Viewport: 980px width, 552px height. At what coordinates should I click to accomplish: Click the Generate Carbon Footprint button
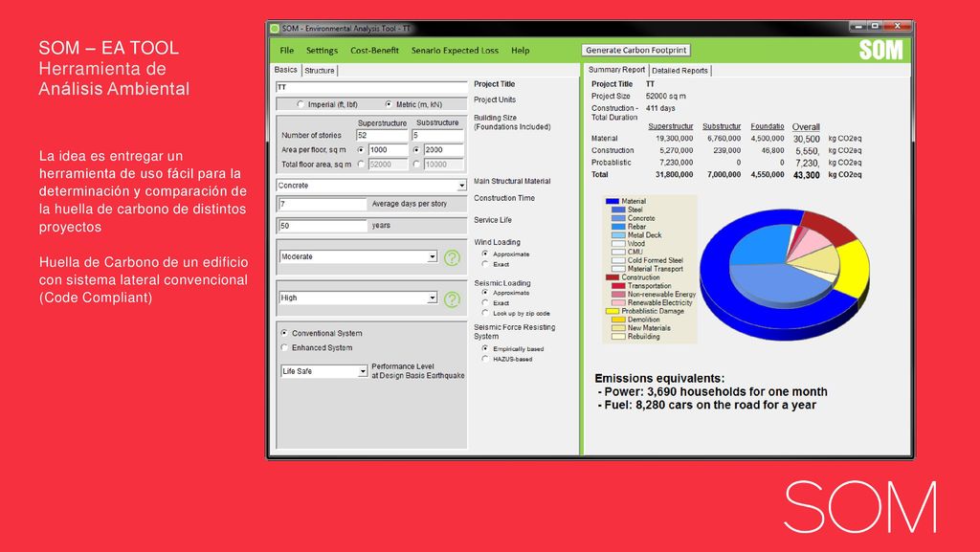click(x=635, y=50)
